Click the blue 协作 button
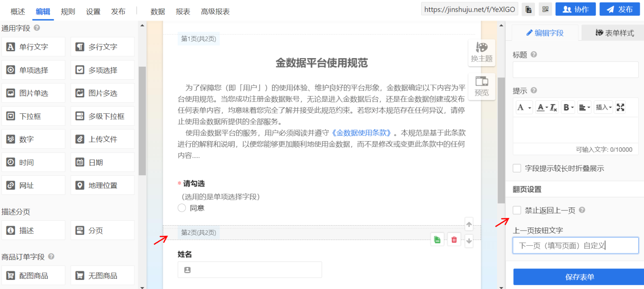This screenshot has width=644, height=289. (x=576, y=10)
